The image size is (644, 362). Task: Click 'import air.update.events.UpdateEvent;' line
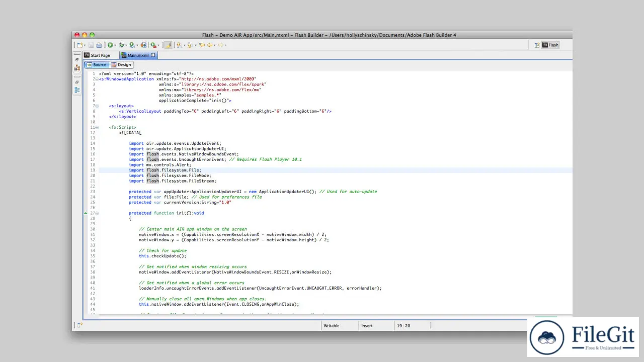pyautogui.click(x=175, y=143)
